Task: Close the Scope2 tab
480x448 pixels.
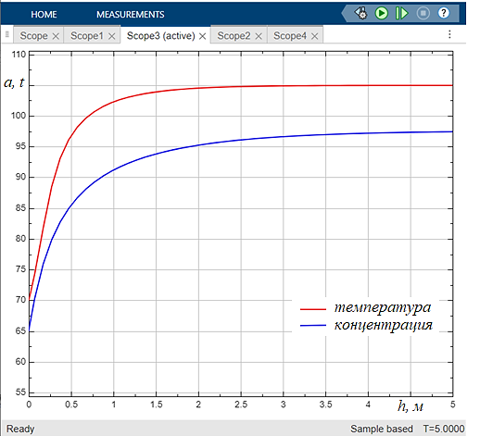Action: 259,36
